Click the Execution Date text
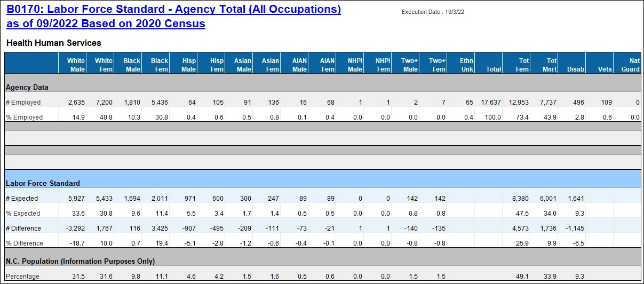Viewport: 644px width, 284px height. [x=433, y=12]
